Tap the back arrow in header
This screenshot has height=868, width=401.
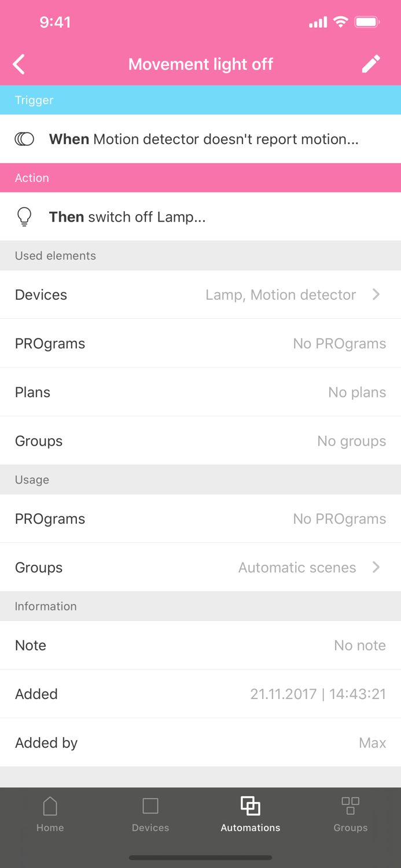point(19,64)
